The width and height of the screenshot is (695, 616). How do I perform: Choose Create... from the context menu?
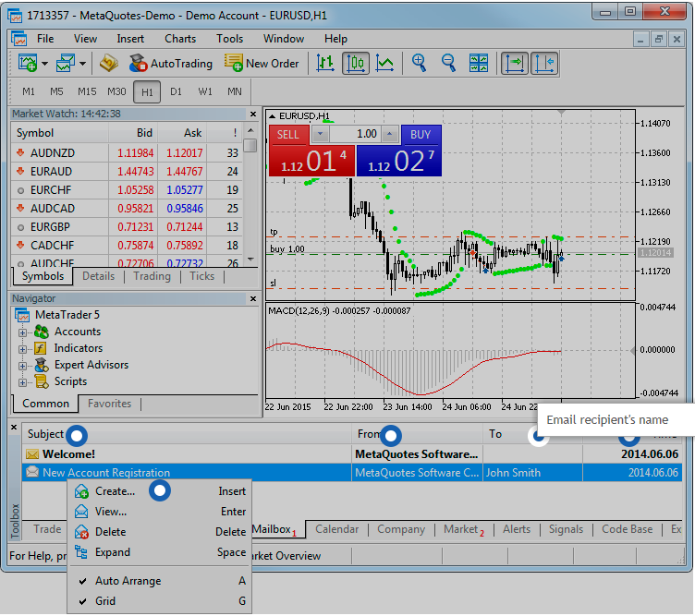pos(160,491)
